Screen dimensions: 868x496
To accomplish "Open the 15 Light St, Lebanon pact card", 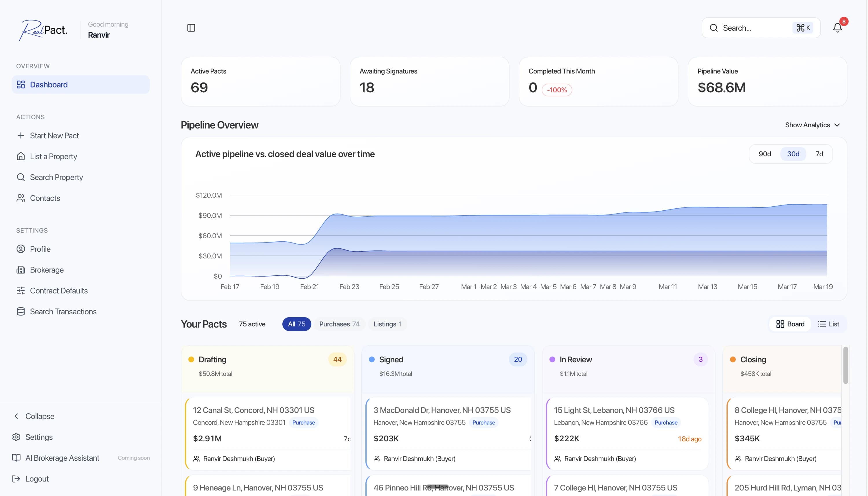I will click(x=628, y=434).
